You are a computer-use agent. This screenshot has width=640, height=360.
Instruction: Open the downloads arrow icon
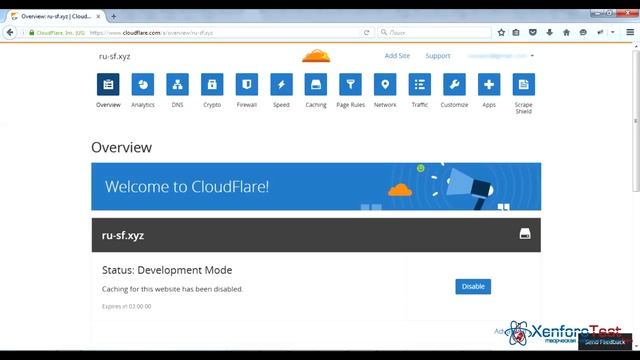(x=549, y=32)
